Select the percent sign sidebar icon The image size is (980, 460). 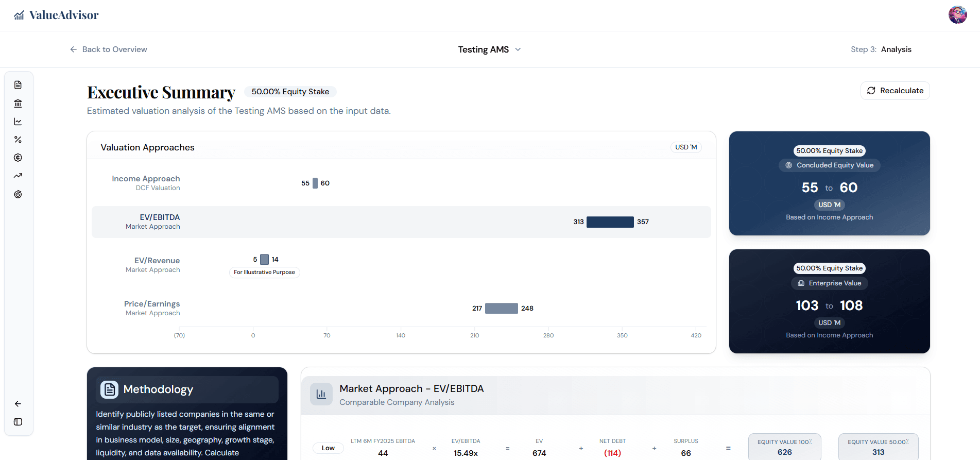18,140
